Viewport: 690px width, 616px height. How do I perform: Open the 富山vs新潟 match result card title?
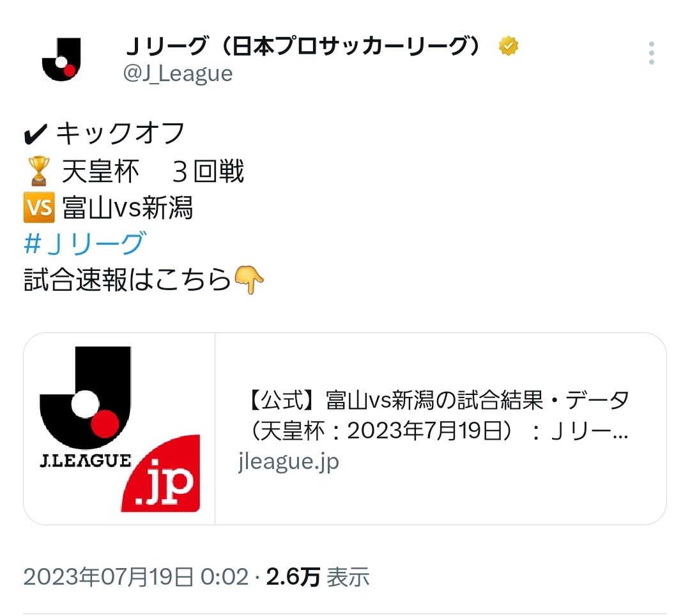coord(438,415)
